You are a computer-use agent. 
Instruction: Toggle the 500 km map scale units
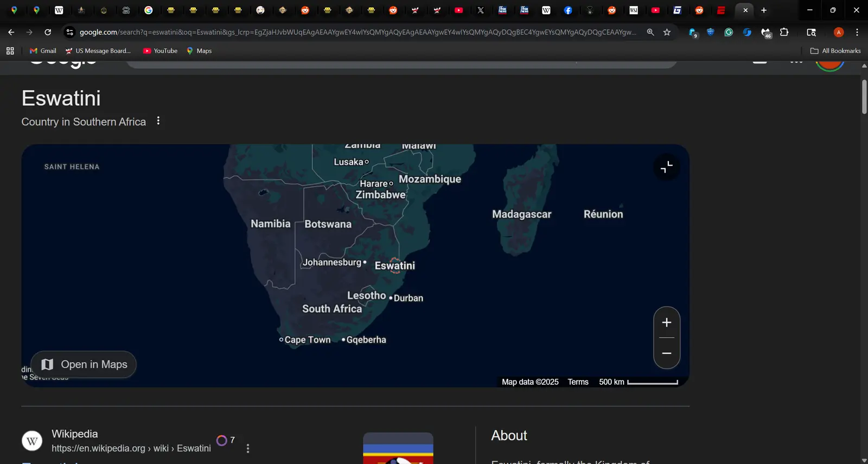coord(639,382)
